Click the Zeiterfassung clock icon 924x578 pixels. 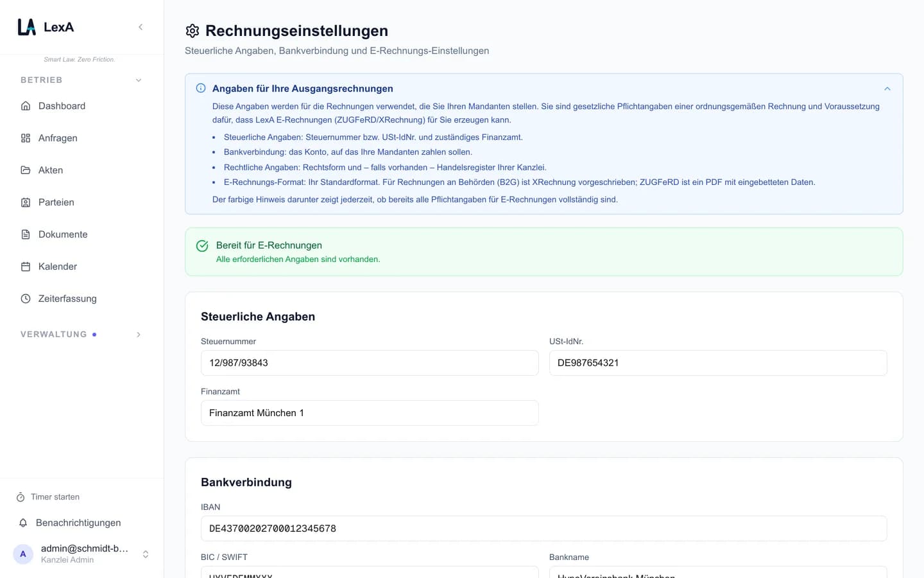pos(26,299)
